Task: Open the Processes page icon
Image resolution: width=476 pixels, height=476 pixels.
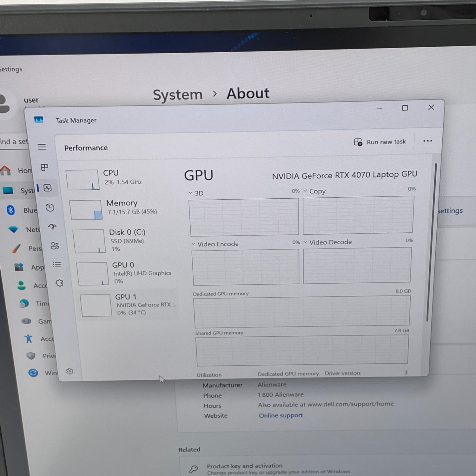Action: 44,167
